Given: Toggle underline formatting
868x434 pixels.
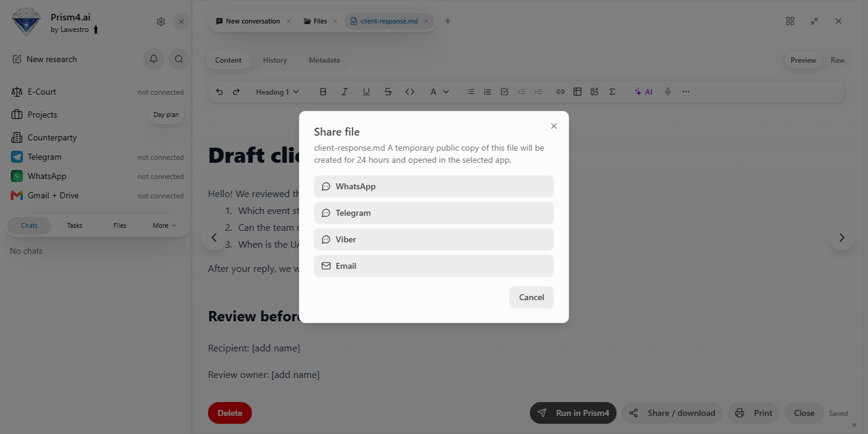Looking at the screenshot, I should tap(366, 92).
